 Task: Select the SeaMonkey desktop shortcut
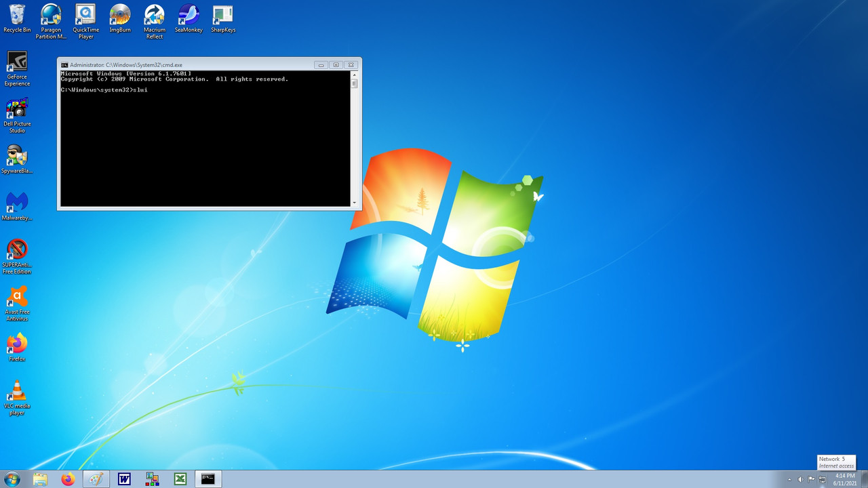point(189,18)
